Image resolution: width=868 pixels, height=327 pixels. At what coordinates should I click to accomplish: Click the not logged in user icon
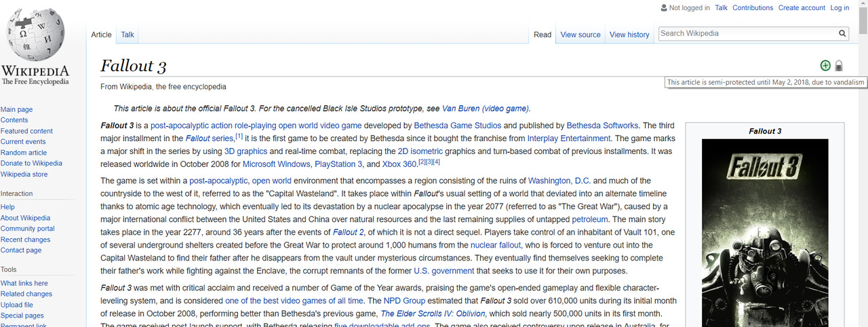[x=664, y=8]
